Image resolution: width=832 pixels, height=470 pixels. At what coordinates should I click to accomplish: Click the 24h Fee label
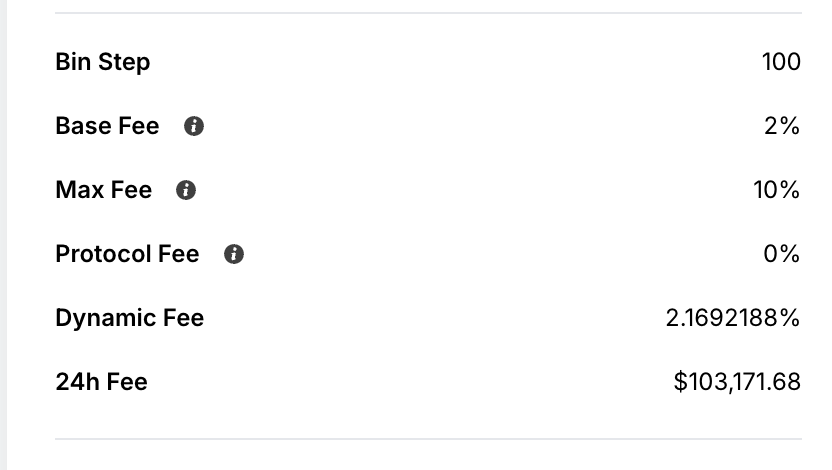pos(101,381)
